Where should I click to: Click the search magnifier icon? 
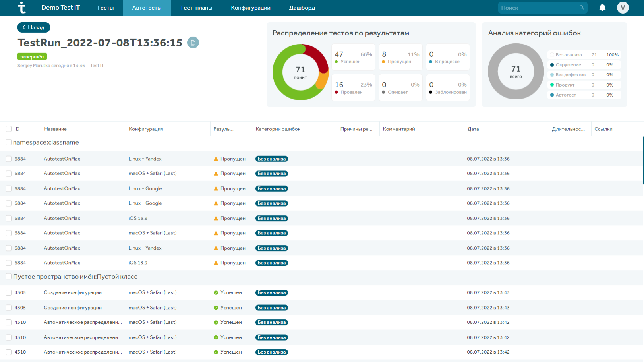coord(582,8)
